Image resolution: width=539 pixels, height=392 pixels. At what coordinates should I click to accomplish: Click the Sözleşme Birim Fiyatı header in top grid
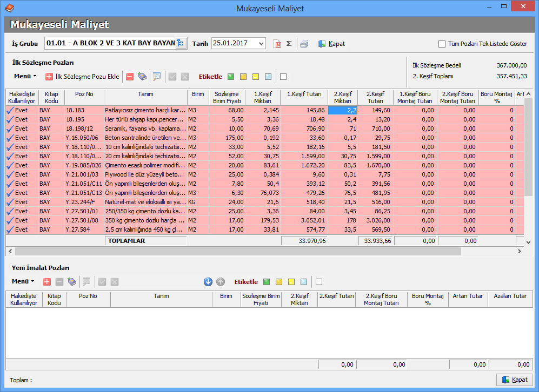coord(226,97)
